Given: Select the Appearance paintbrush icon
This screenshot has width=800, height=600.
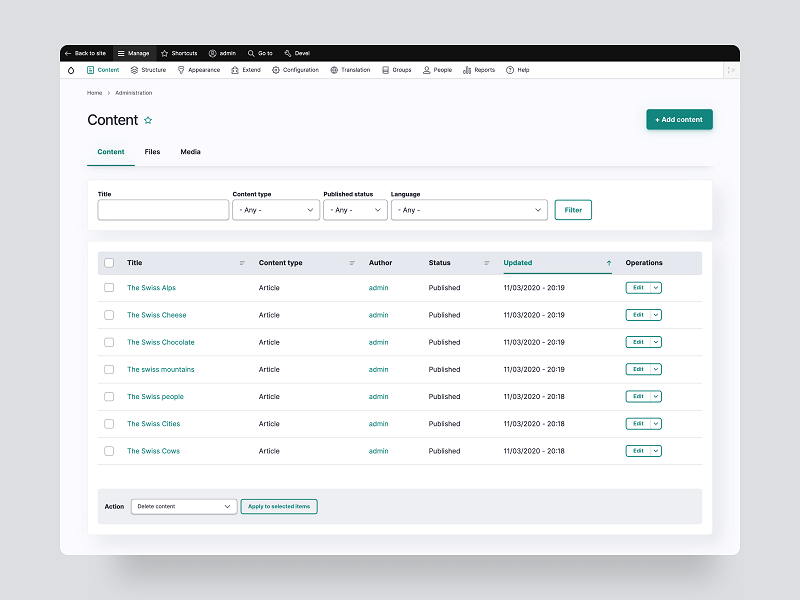Looking at the screenshot, I should pyautogui.click(x=181, y=70).
